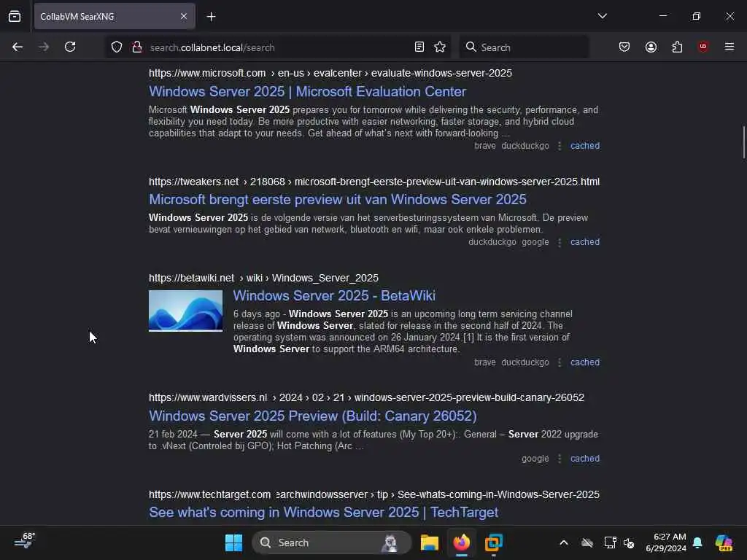Screen dimensions: 747x560
Task: Select the CollabVM SearXNG tab
Action: coord(115,16)
